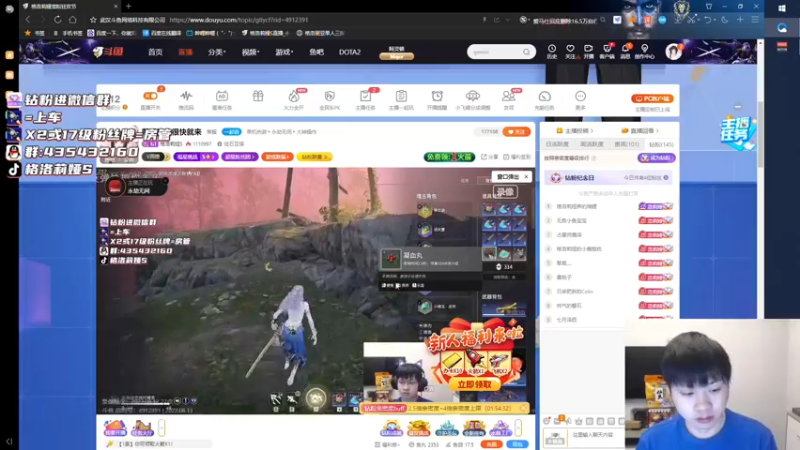The width and height of the screenshot is (800, 450).
Task: Expand the 游戏 dropdown menu
Action: pos(284,52)
